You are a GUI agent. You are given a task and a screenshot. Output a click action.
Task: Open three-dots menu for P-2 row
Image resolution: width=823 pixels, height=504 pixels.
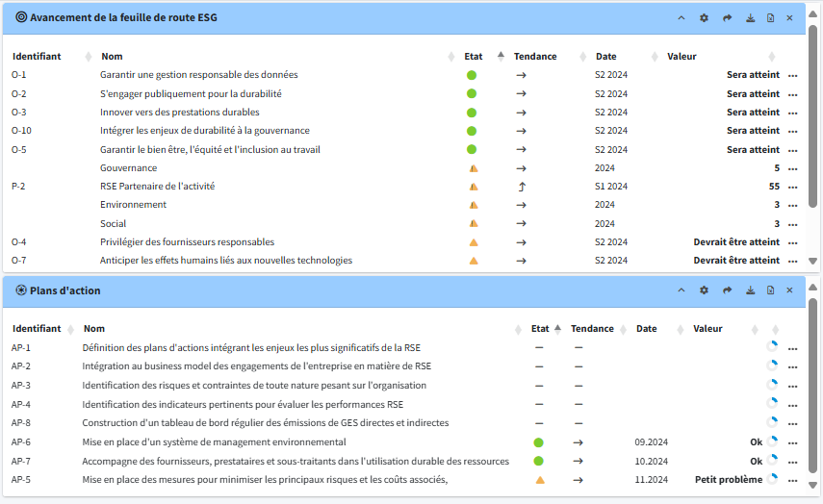coord(793,187)
